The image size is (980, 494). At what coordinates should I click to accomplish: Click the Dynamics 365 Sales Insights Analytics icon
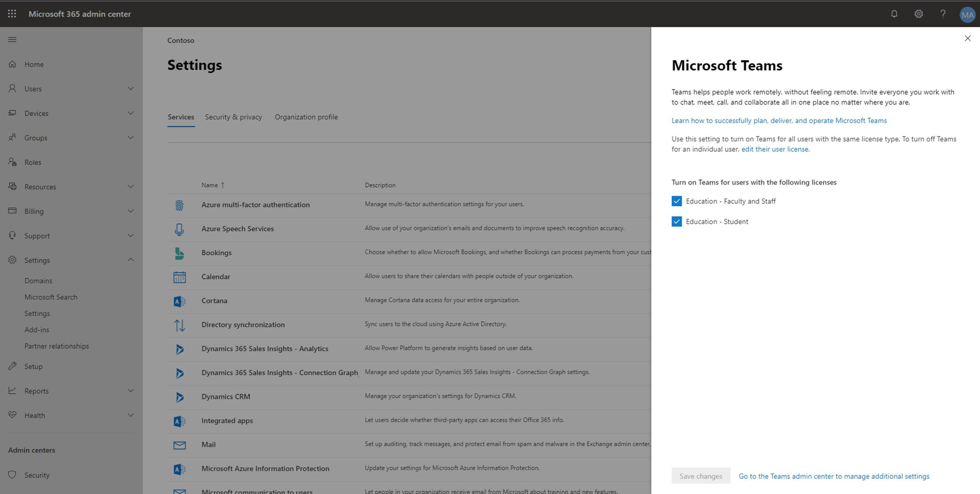pyautogui.click(x=180, y=348)
